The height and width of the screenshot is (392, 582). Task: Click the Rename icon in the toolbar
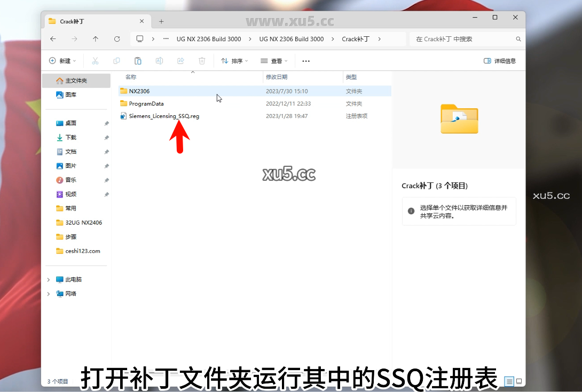(x=159, y=61)
